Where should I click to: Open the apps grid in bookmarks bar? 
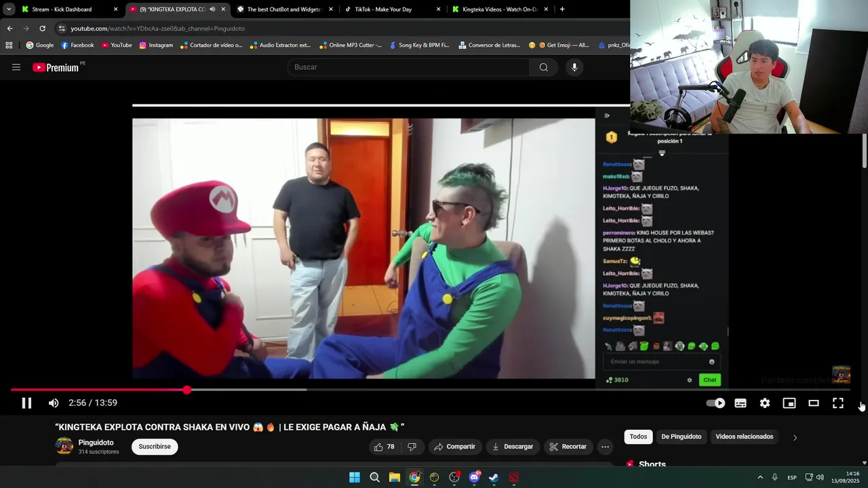[9, 45]
